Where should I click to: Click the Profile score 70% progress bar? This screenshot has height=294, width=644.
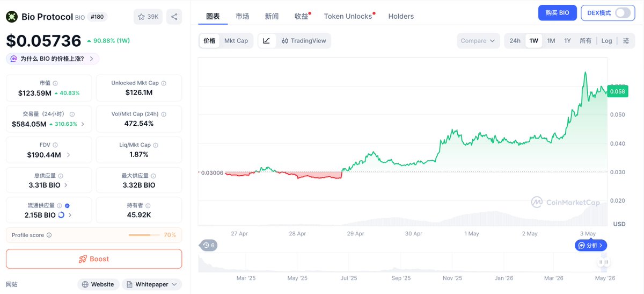click(x=144, y=235)
